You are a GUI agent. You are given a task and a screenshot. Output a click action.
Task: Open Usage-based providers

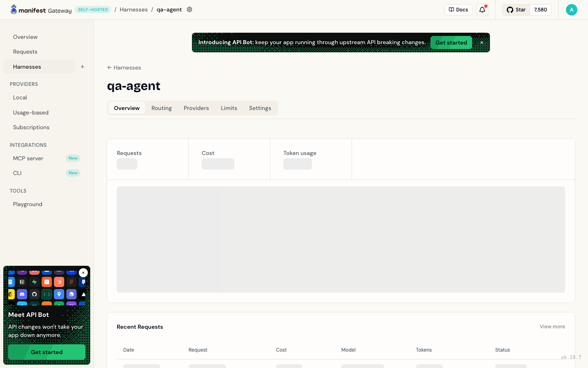coord(46,112)
